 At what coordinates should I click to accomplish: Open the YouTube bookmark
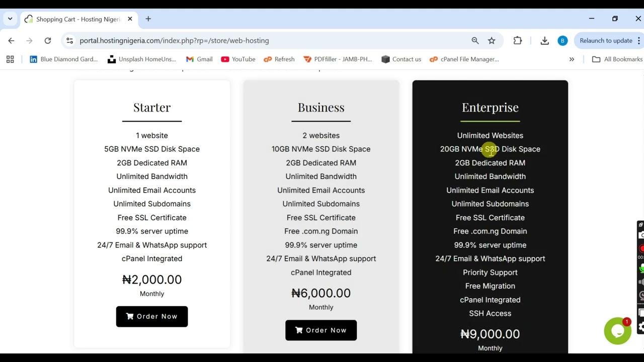tap(238, 59)
